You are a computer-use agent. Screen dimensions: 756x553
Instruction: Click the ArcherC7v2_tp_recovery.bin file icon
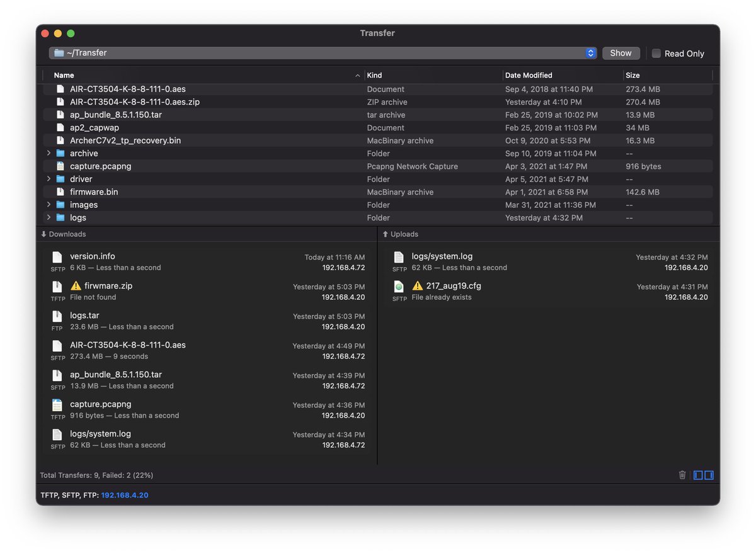click(x=60, y=140)
